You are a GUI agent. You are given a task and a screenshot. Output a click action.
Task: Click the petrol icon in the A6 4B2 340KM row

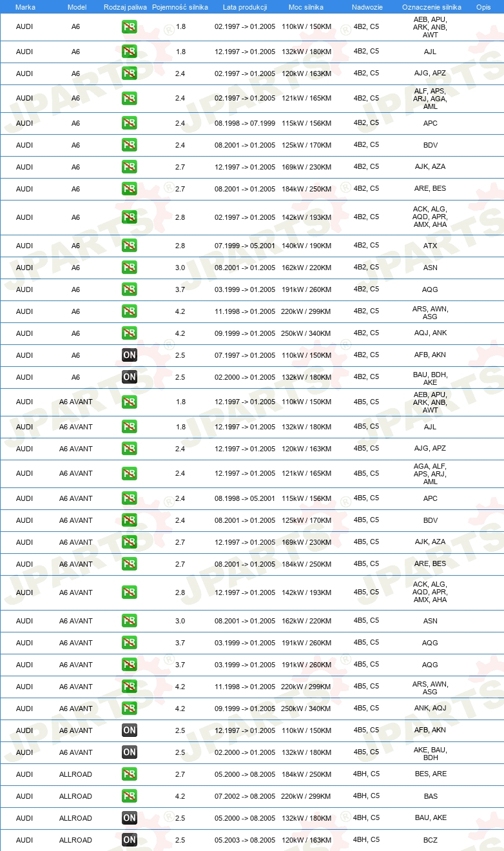point(130,333)
